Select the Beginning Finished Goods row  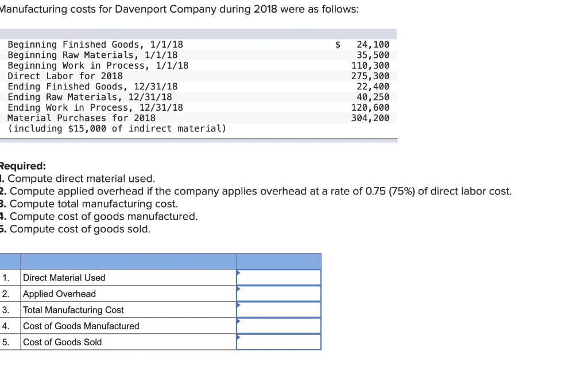[x=172, y=44]
